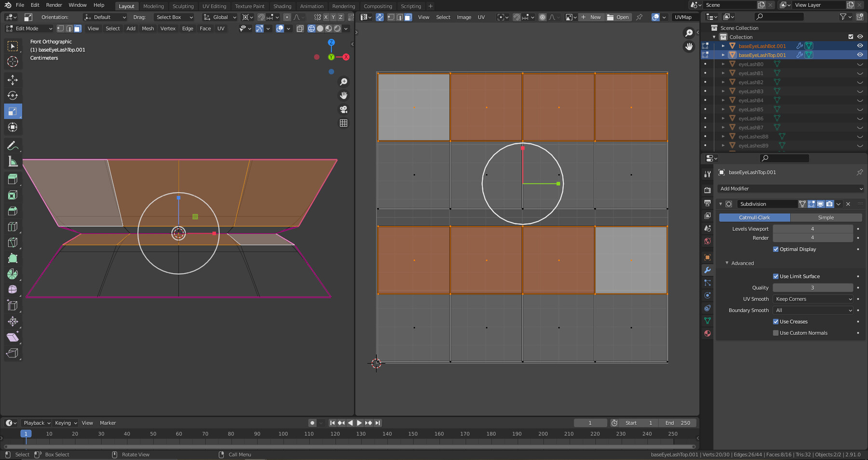Choose the Shrink/Fatten tool
This screenshot has width=868, height=460.
coord(13,321)
